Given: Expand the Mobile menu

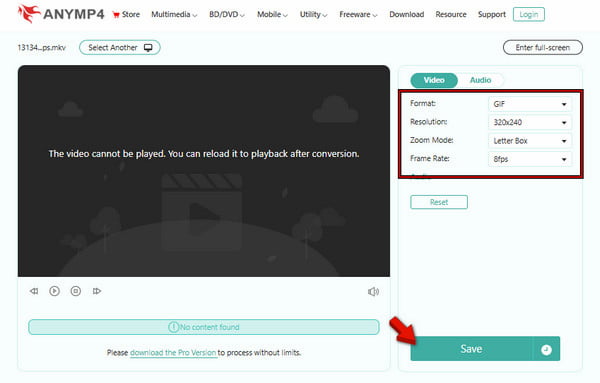Looking at the screenshot, I should click(x=272, y=15).
